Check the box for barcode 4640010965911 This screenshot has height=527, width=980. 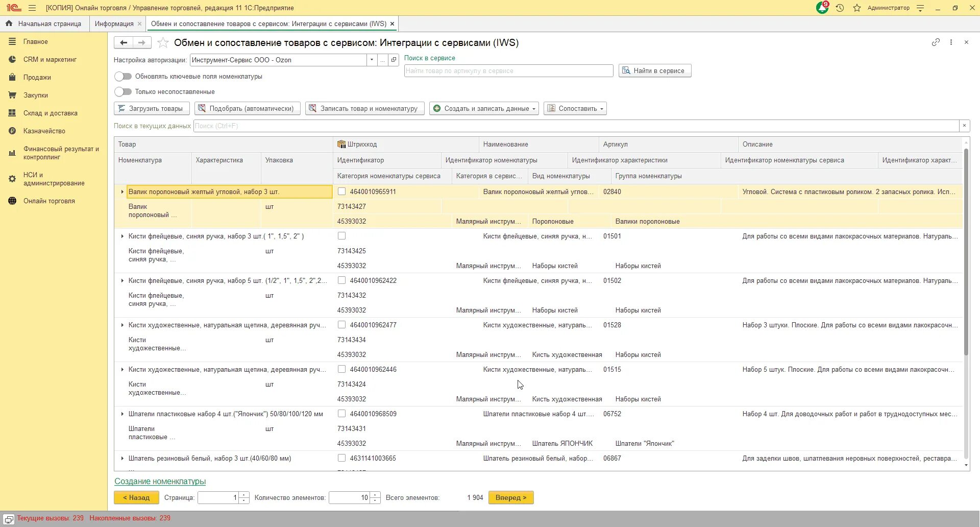click(341, 191)
